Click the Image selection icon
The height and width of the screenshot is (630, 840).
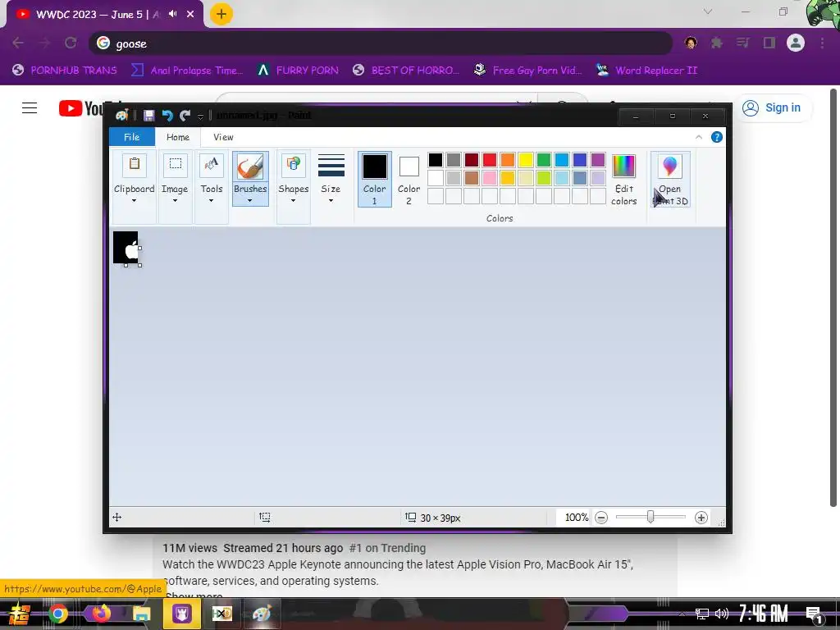tap(176, 164)
